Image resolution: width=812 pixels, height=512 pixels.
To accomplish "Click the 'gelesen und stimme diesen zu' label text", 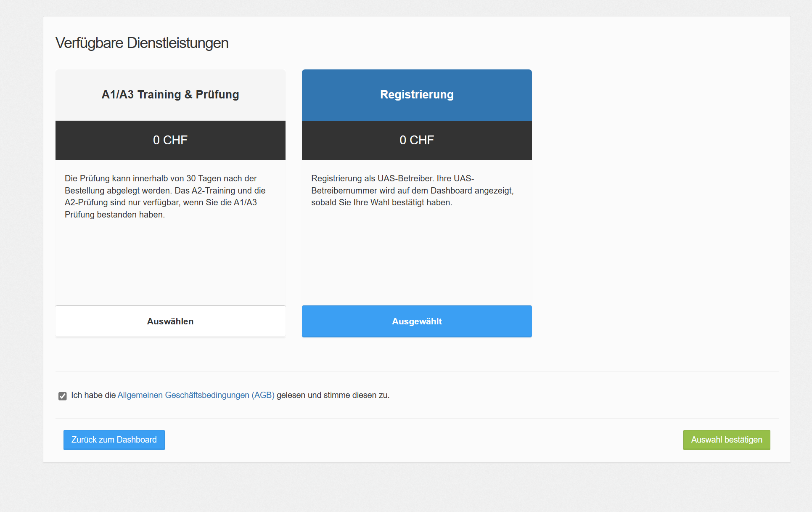I will click(333, 395).
